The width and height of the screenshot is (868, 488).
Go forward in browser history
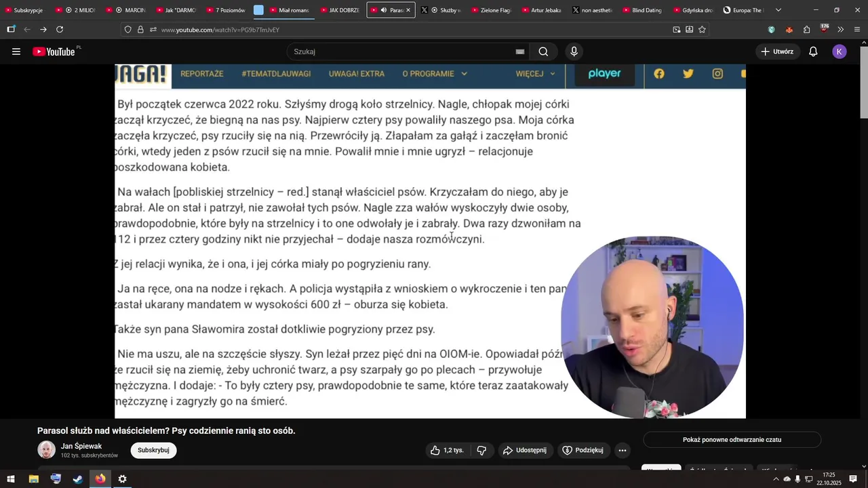[43, 29]
